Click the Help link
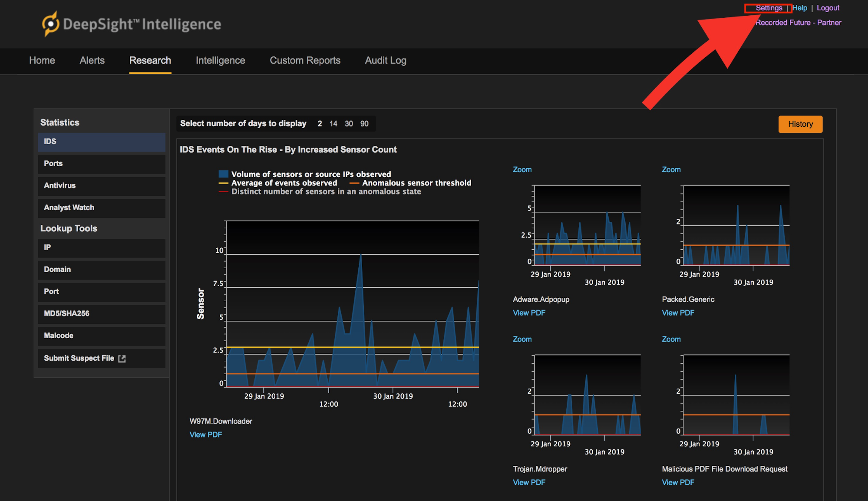This screenshot has height=501, width=868. [x=800, y=8]
